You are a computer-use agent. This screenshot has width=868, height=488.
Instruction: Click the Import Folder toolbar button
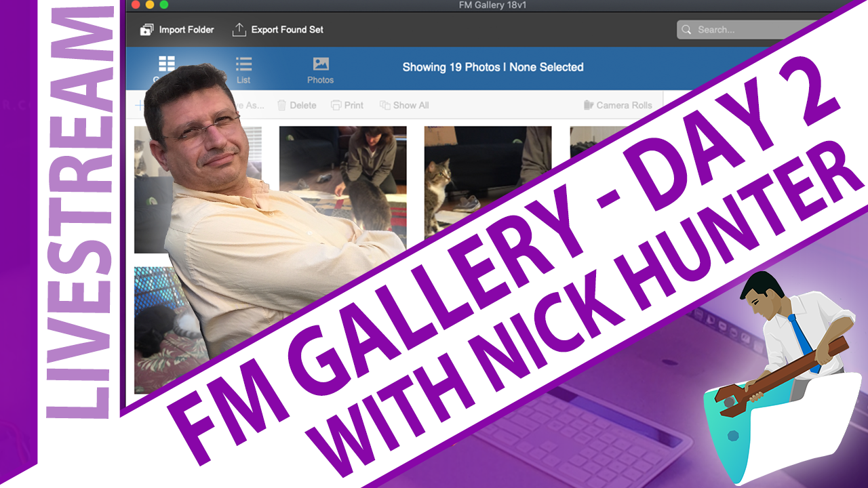[177, 30]
